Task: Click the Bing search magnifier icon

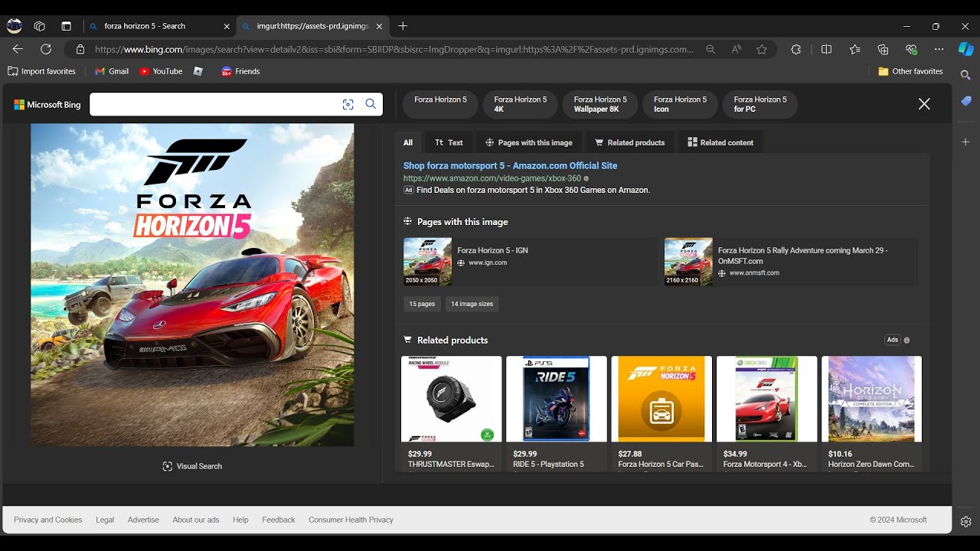Action: point(371,104)
